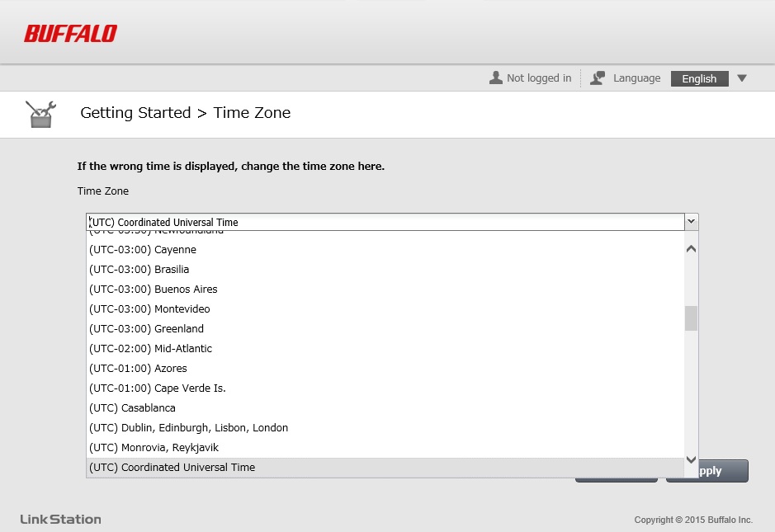Click the Language speech bubble icon
Image resolution: width=775 pixels, height=532 pixels.
598,78
